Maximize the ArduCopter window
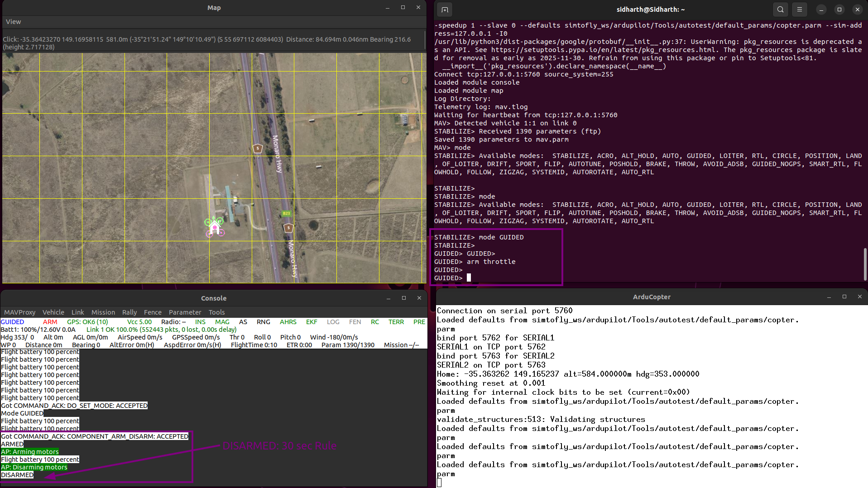868x488 pixels. pyautogui.click(x=844, y=297)
